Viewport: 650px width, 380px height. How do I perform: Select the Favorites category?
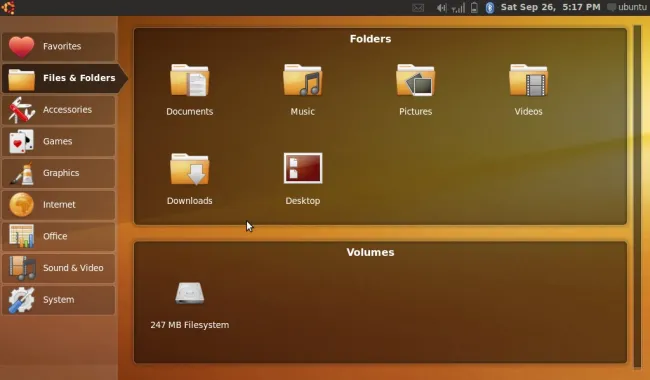[x=58, y=46]
